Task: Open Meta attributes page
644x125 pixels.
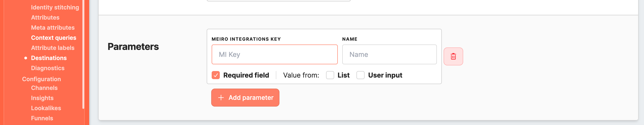Action: click(x=52, y=28)
